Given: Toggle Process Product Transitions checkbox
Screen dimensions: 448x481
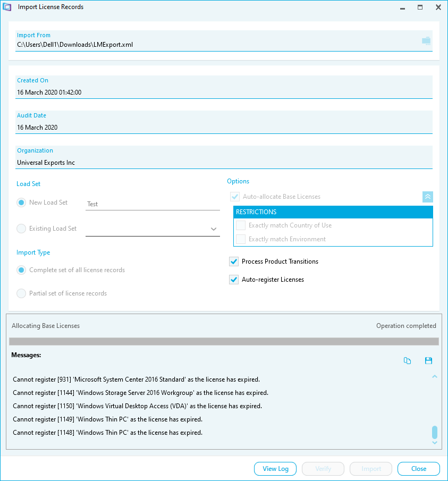Looking at the screenshot, I should (x=234, y=261).
